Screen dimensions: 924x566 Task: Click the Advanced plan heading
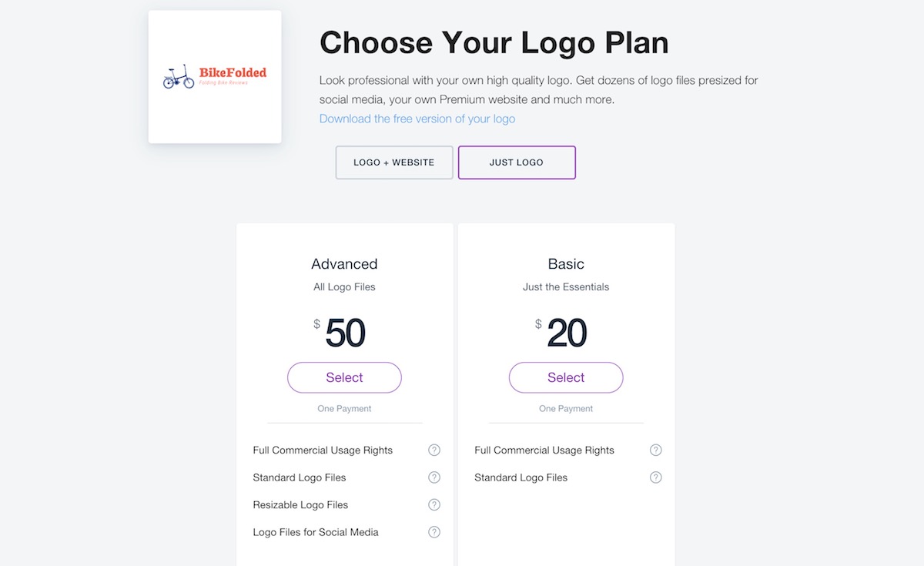point(344,264)
